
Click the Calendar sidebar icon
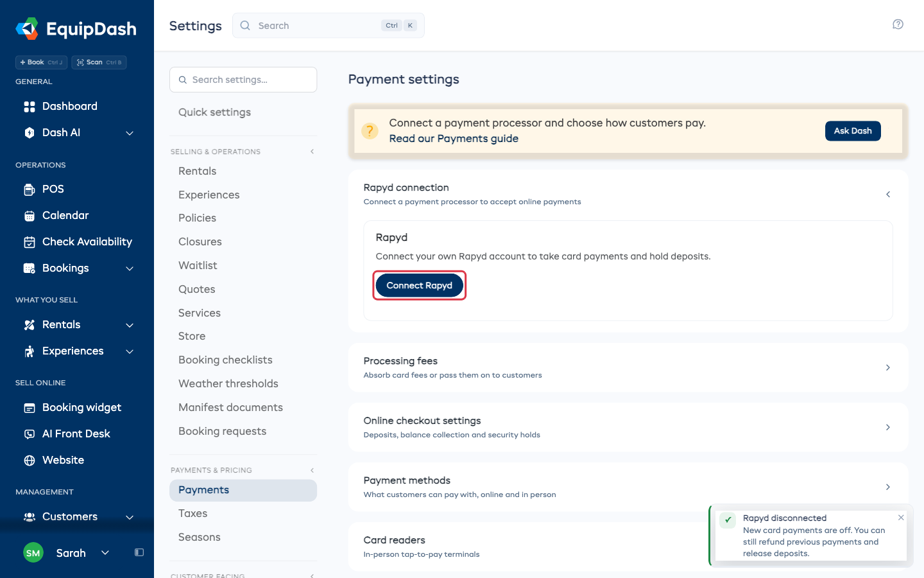coord(30,216)
